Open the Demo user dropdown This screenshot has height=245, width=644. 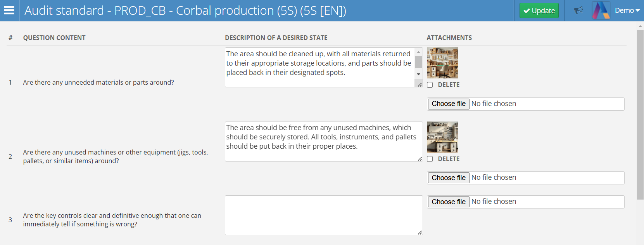pos(627,10)
